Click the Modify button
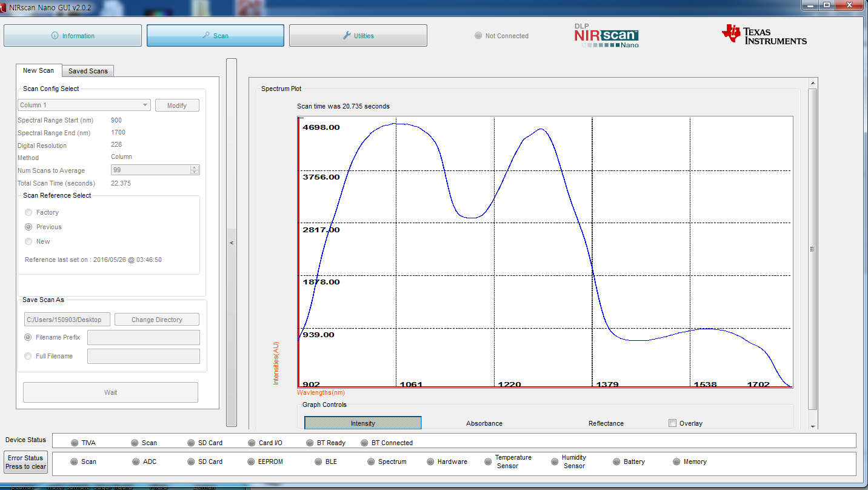 point(177,106)
